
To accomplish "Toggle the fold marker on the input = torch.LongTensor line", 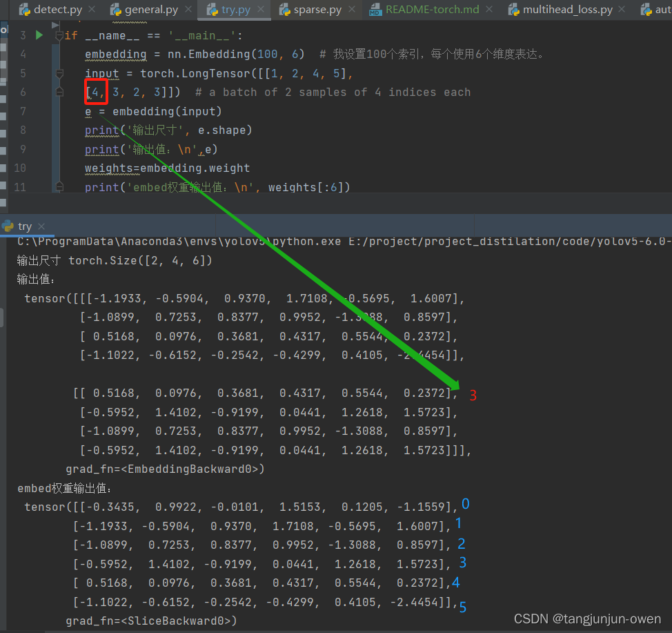I will 59,74.
